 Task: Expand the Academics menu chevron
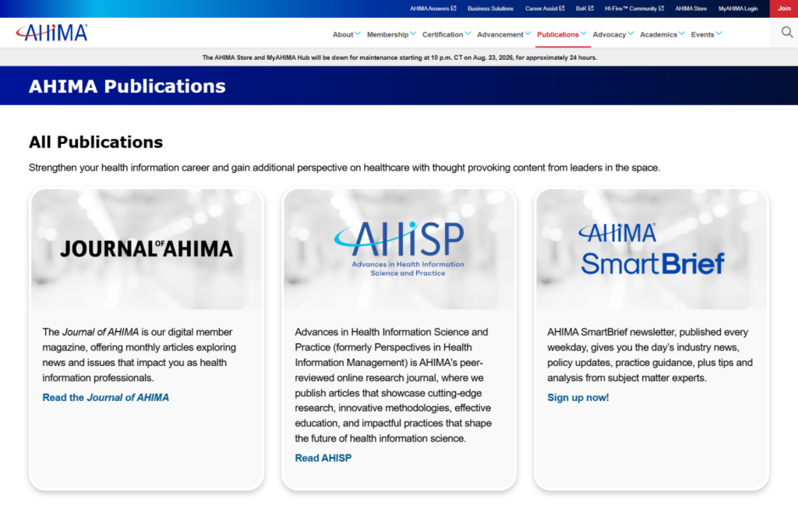(681, 33)
